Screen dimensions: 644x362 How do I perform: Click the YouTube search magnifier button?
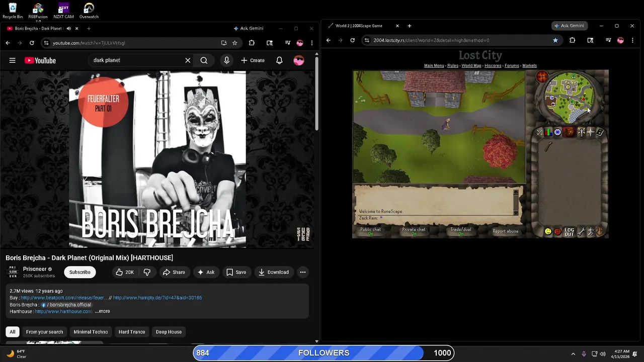[204, 60]
